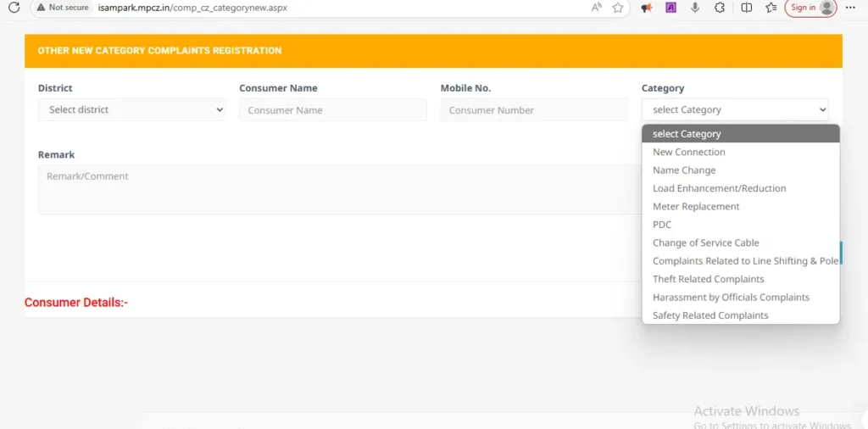Click the Read aloud icon in address bar
Viewport: 868px width, 429px height.
click(x=596, y=7)
